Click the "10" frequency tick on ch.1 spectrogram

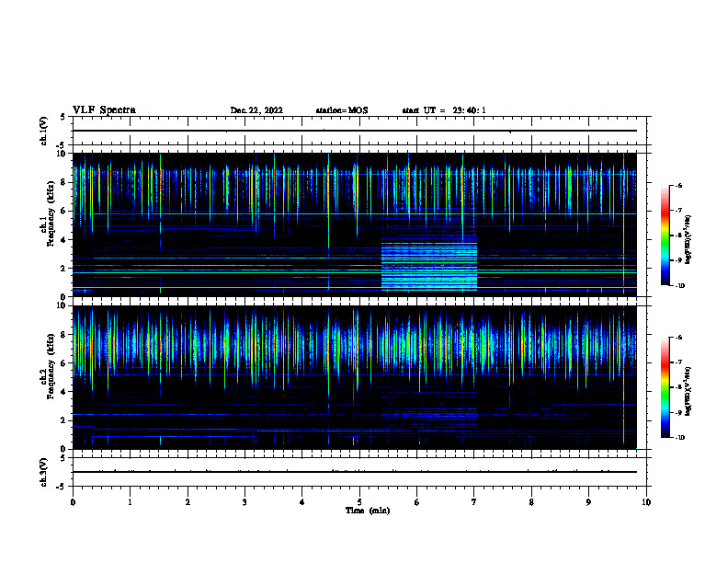pyautogui.click(x=62, y=154)
